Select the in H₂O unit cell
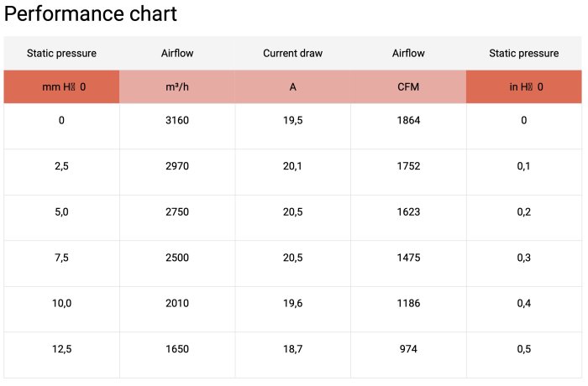This screenshot has height=386, width=588. pyautogui.click(x=524, y=86)
